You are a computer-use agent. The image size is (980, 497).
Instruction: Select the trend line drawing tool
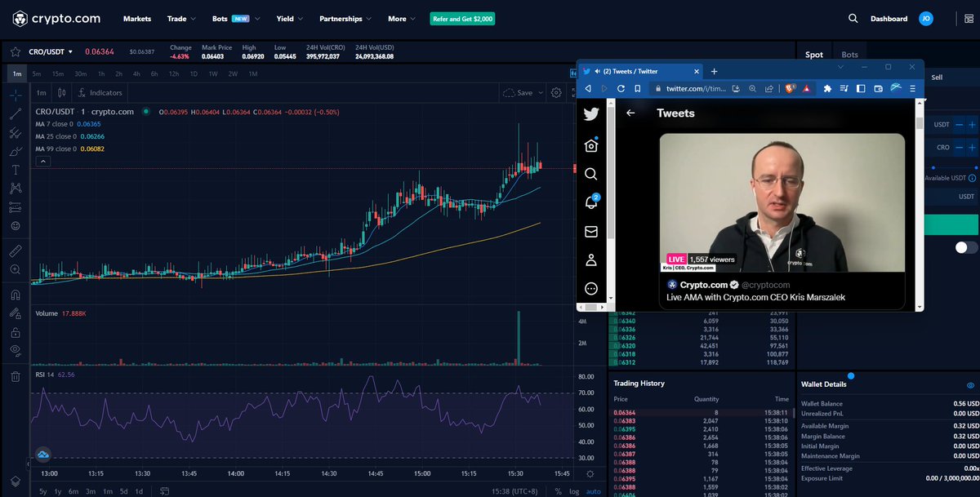(15, 113)
